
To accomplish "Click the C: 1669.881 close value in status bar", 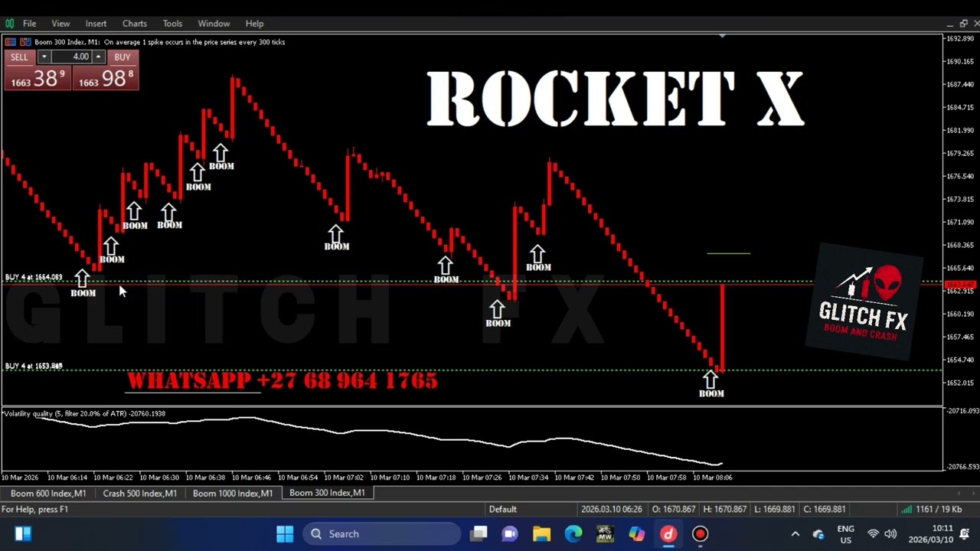I will 824,510.
